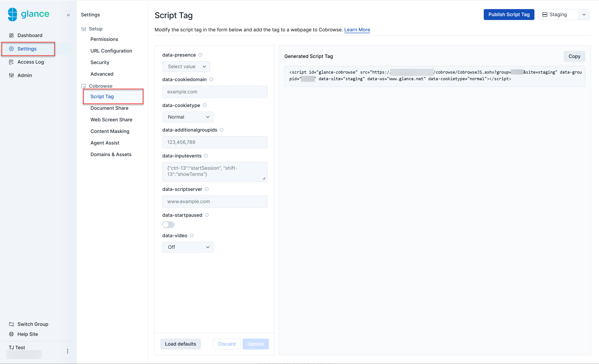Screen dimensions: 599x364
Task: Open the Staging environment dropdown arrow
Action: (584, 15)
